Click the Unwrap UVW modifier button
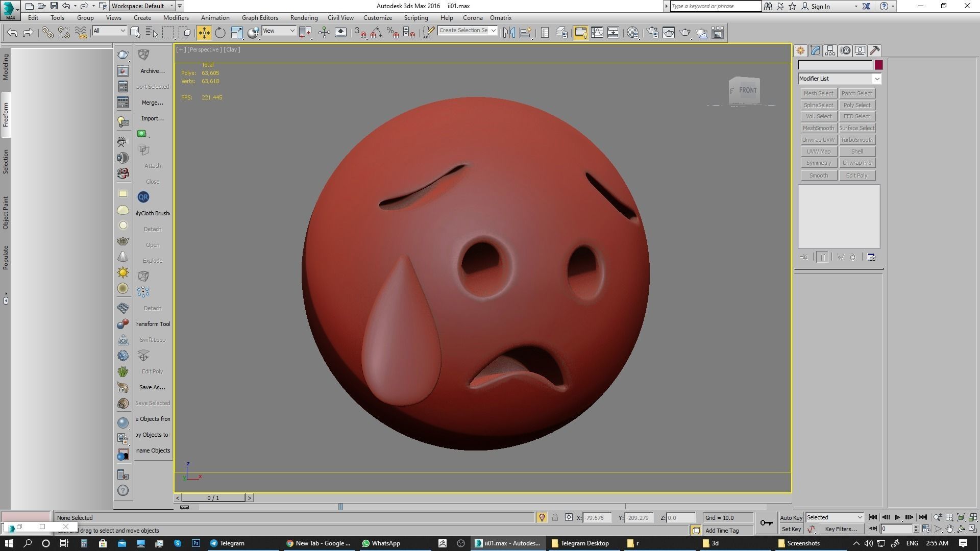The width and height of the screenshot is (980, 551). tap(818, 140)
